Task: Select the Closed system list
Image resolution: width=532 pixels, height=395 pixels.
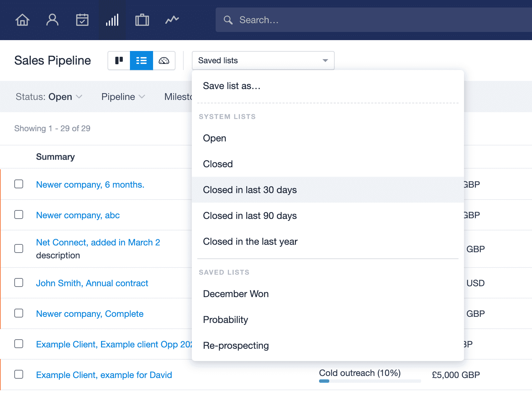Action: 328,164
